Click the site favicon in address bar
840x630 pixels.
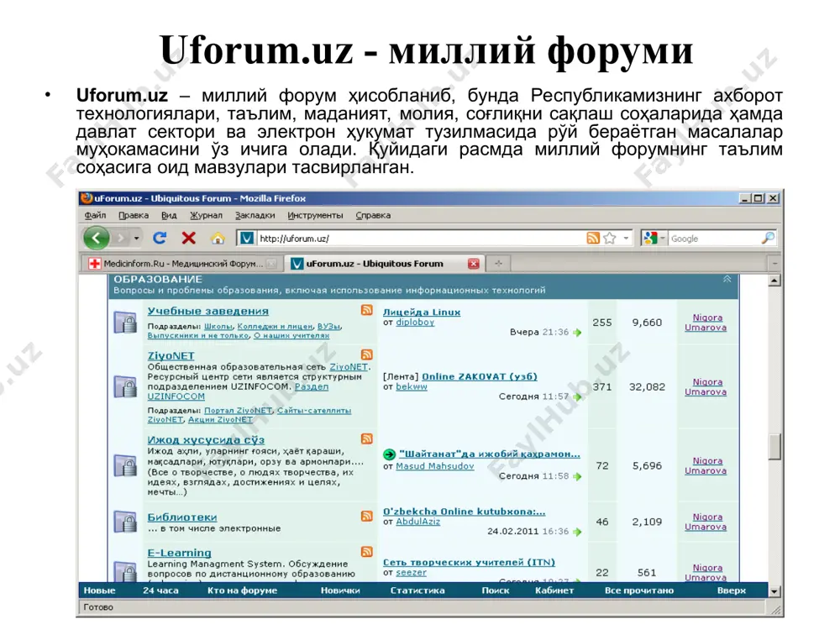point(246,238)
